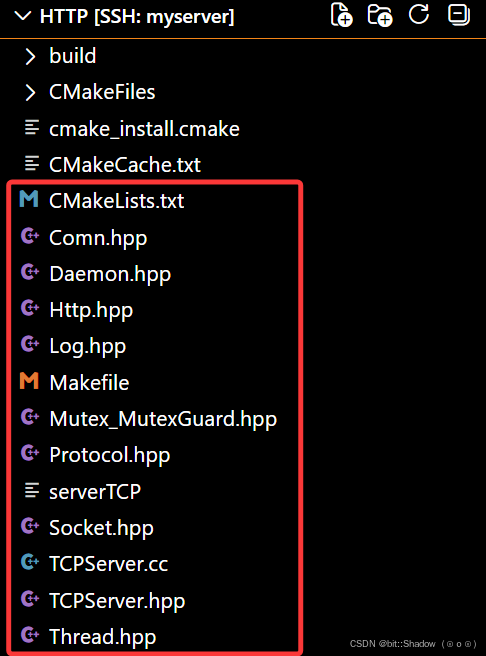The image size is (486, 656).
Task: Click the C++ icon beside TCPServer.cc
Action: click(x=29, y=562)
